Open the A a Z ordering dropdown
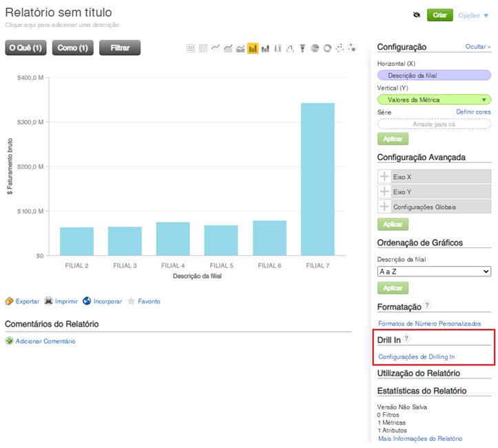The width and height of the screenshot is (498, 448). tap(434, 272)
